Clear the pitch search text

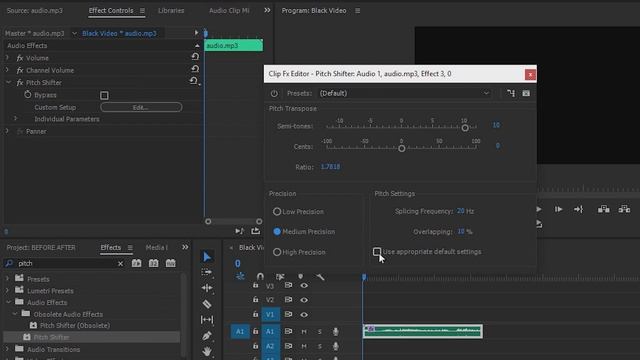pos(120,264)
